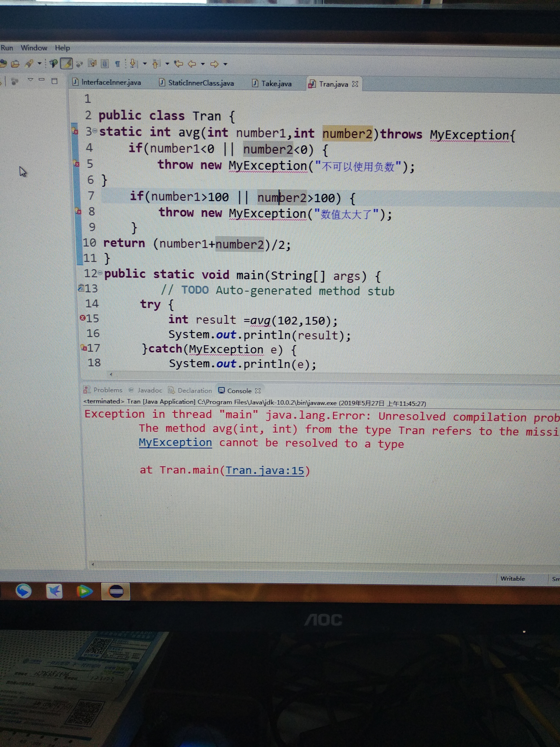Screen dimensions: 560x747
Task: Click the Search flashlight toolbar icon
Action: click(29, 63)
